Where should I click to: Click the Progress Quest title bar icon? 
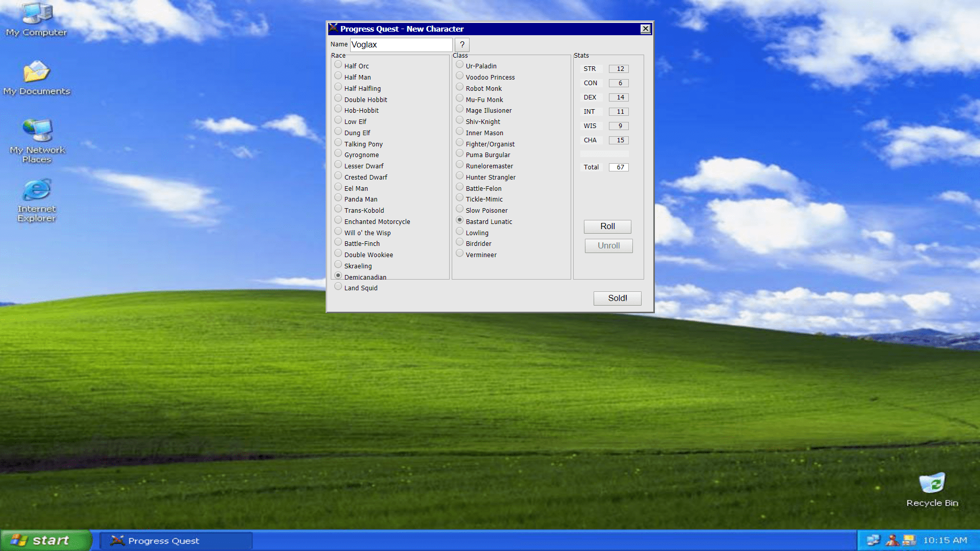(x=333, y=29)
